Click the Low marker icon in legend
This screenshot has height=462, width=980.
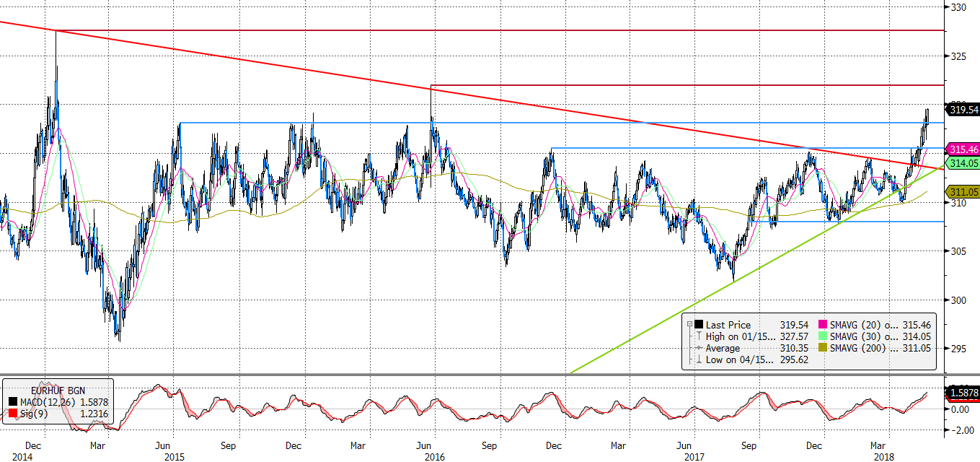699,359
